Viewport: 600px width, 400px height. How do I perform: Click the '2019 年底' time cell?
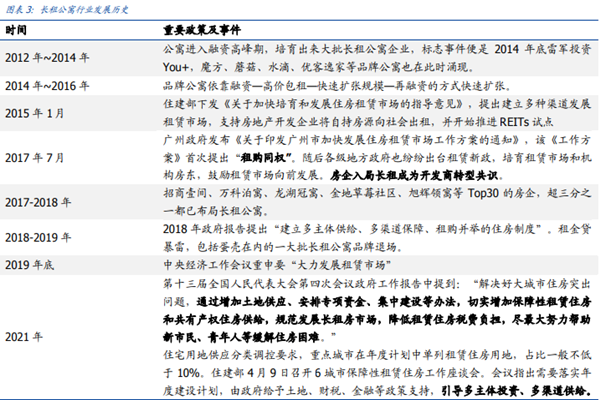pos(29,264)
